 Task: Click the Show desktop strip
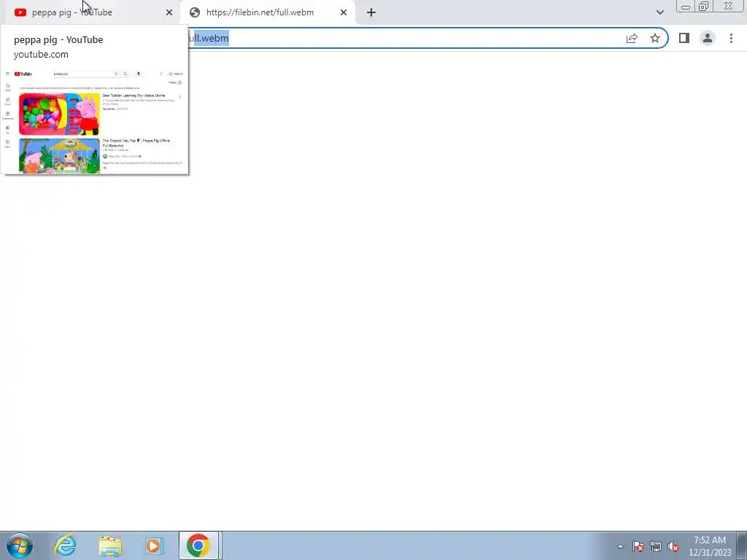pyautogui.click(x=742, y=545)
